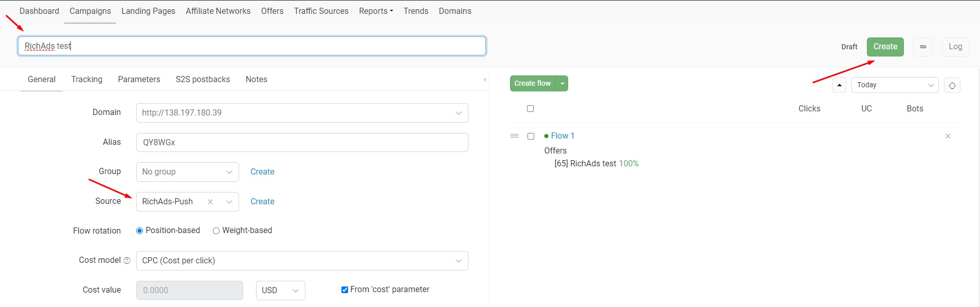980x307 pixels.
Task: Switch to the Tracking tab
Action: coord(87,80)
